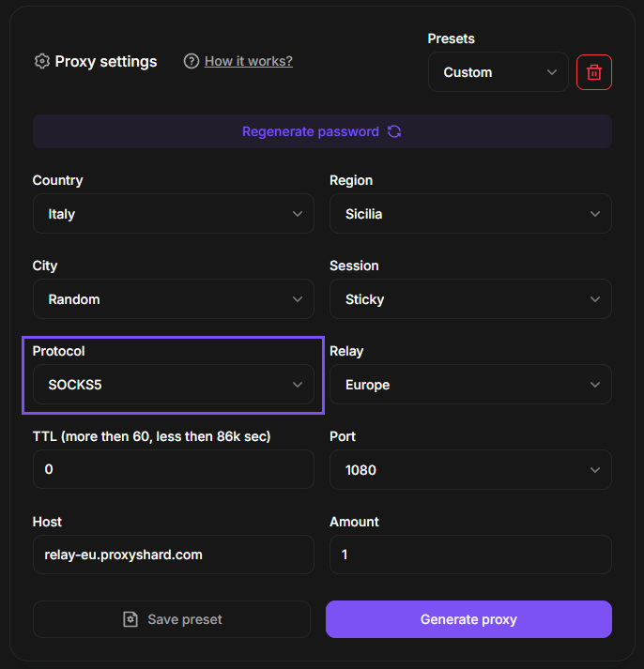Expand the Country dropdown showing Italy
The height and width of the screenshot is (669, 644).
pos(173,214)
